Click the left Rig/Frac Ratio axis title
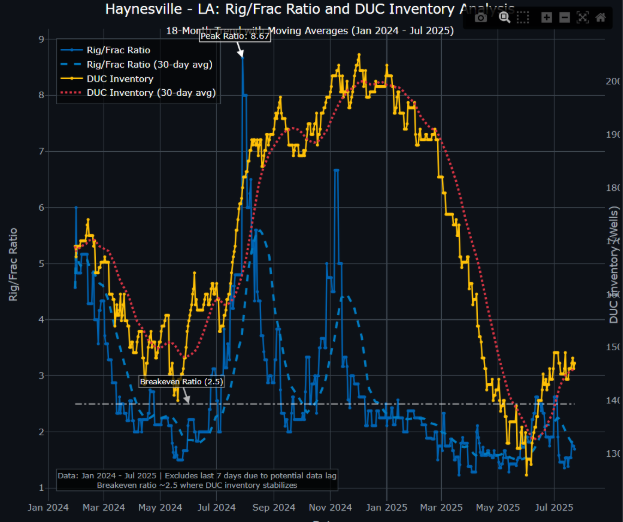Image resolution: width=623 pixels, height=522 pixels. tap(13, 266)
